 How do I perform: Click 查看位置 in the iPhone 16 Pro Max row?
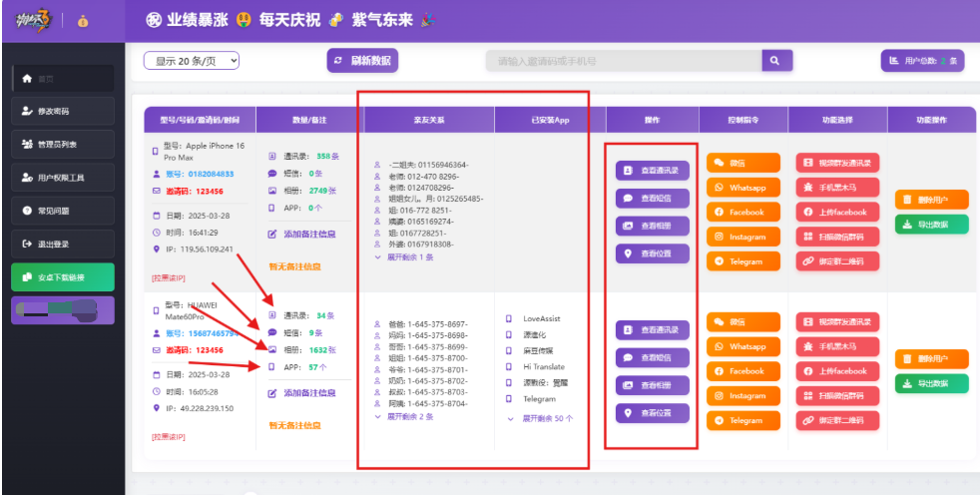653,253
